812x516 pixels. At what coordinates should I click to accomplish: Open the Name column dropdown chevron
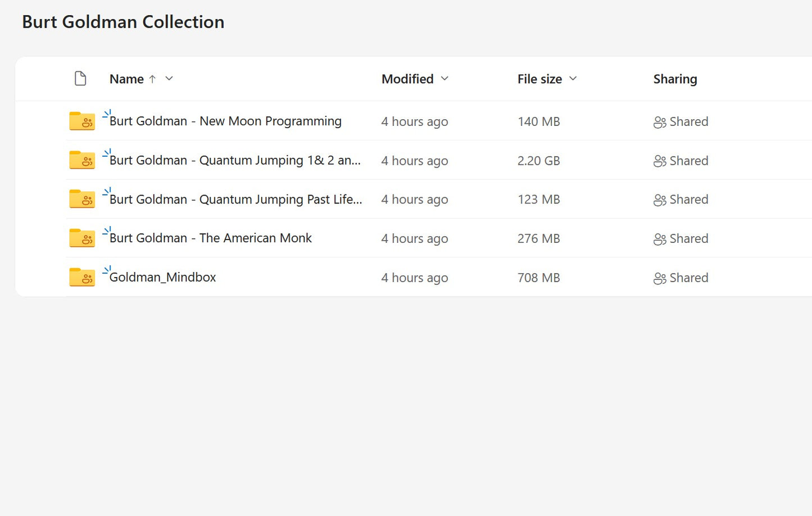[x=169, y=79]
